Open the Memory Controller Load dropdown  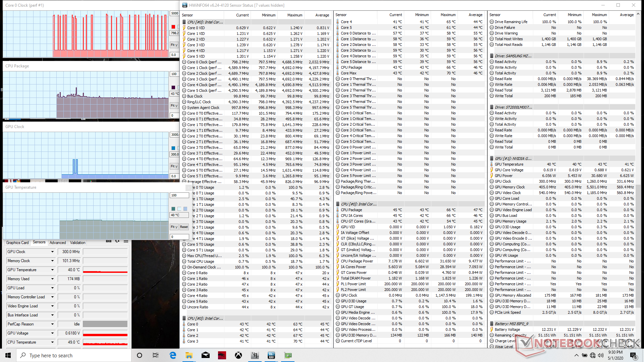pyautogui.click(x=52, y=297)
